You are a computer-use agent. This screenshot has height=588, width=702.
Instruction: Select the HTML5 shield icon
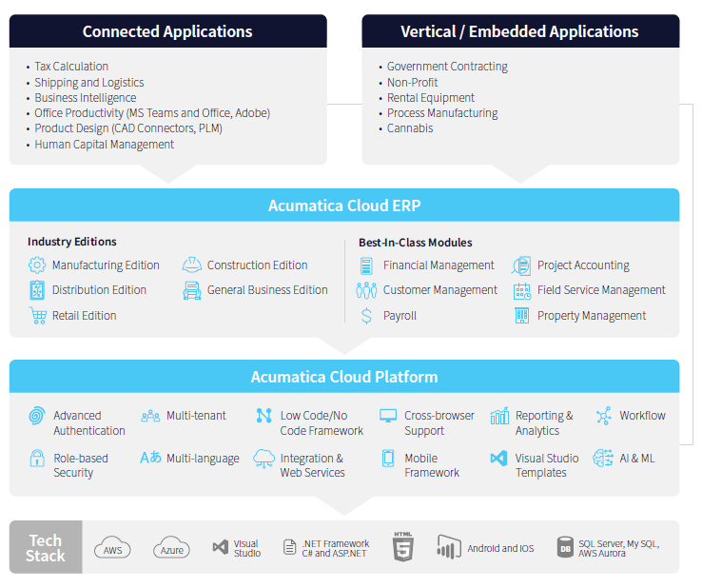click(x=403, y=547)
